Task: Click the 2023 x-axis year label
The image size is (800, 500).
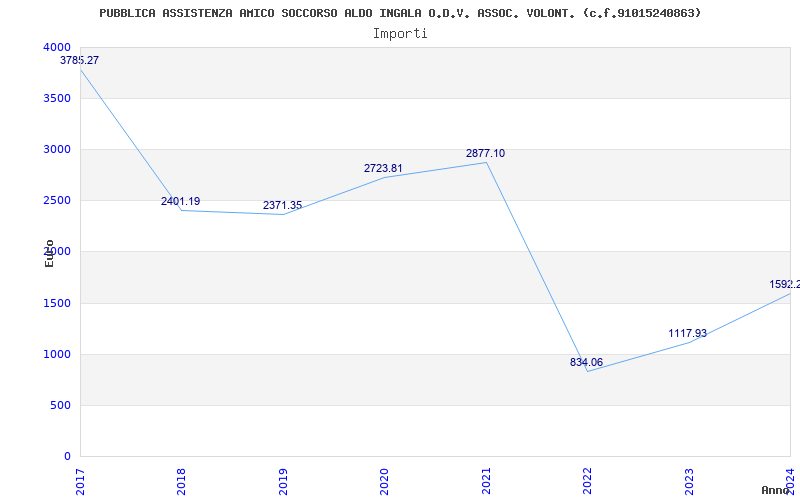Action: point(689,481)
